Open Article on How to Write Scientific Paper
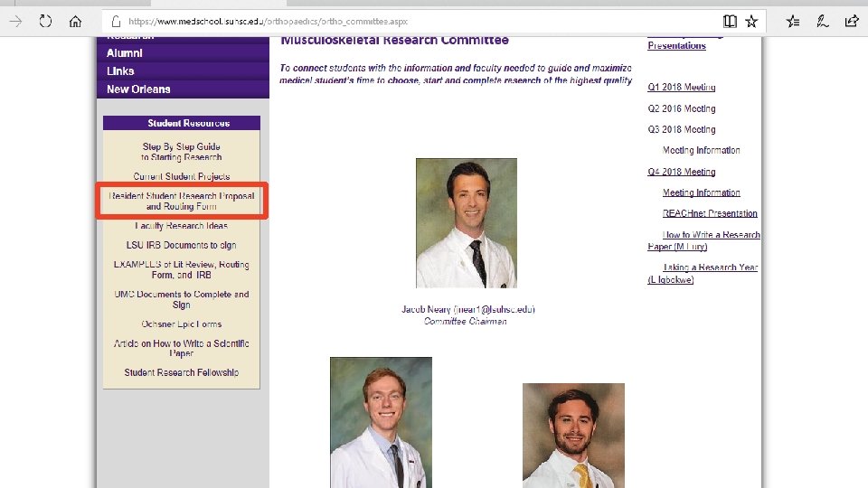Screen dimensions: 868x488 (x=182, y=348)
